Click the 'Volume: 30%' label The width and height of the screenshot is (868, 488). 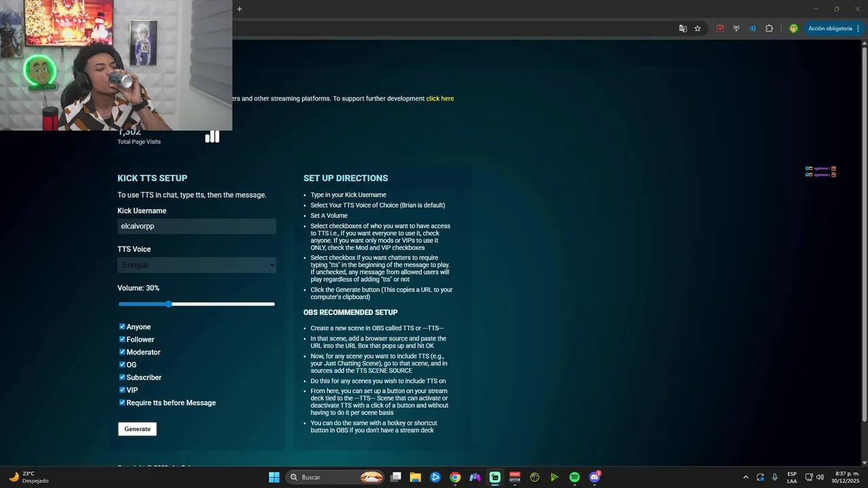click(x=138, y=288)
